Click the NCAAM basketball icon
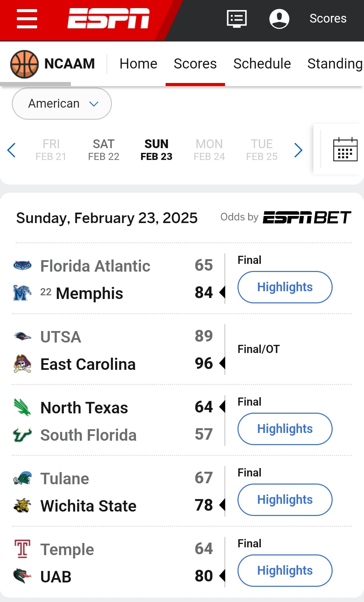The width and height of the screenshot is (364, 602). point(24,64)
